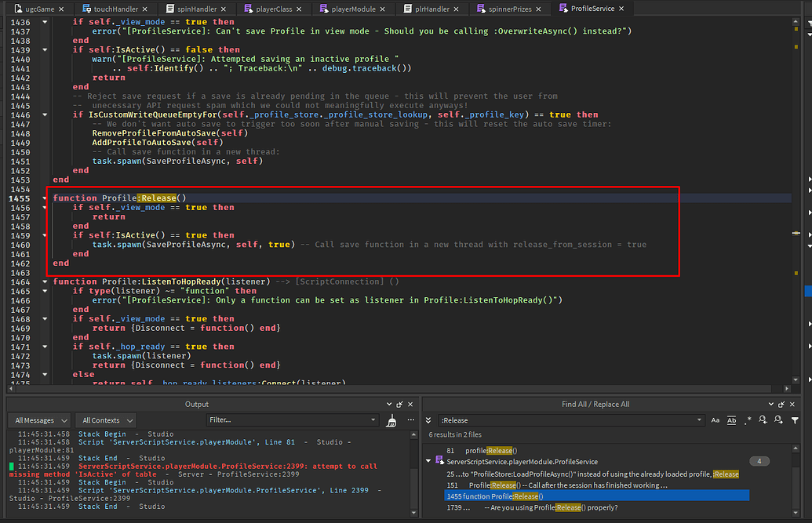Open more options via the ellipsis in Output toolbar
This screenshot has height=523, width=812.
point(411,419)
